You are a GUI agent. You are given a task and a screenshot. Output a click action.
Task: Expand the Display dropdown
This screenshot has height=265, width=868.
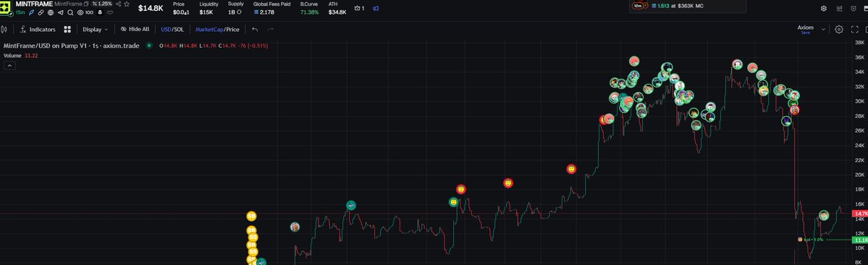(x=96, y=29)
